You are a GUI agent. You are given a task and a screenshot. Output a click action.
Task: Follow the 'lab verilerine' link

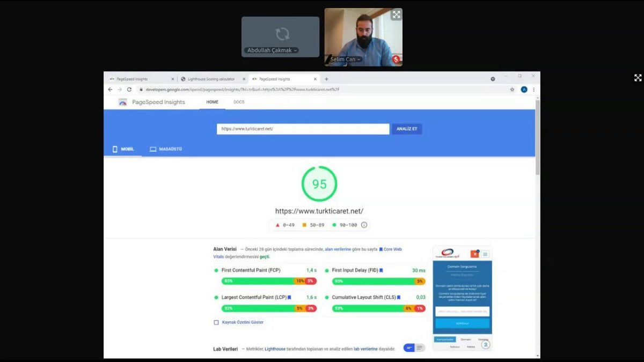pos(365,349)
